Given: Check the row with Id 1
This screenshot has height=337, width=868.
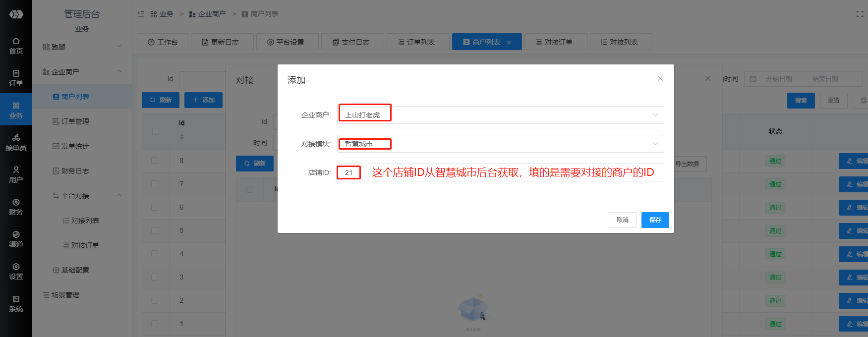Looking at the screenshot, I should click(155, 324).
